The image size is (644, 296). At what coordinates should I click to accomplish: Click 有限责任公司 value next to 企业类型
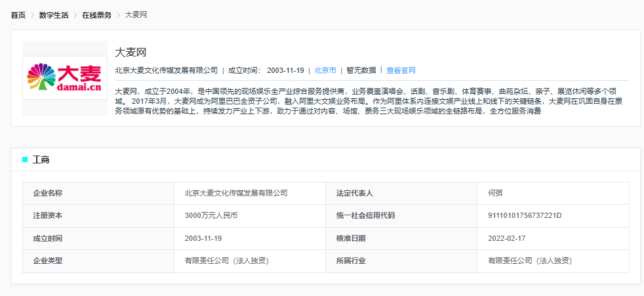click(x=227, y=261)
